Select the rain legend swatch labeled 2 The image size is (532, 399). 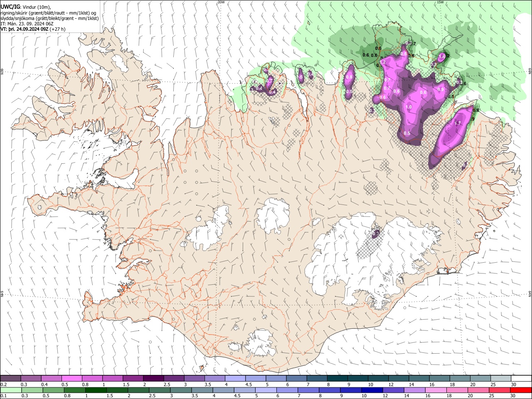point(138,390)
